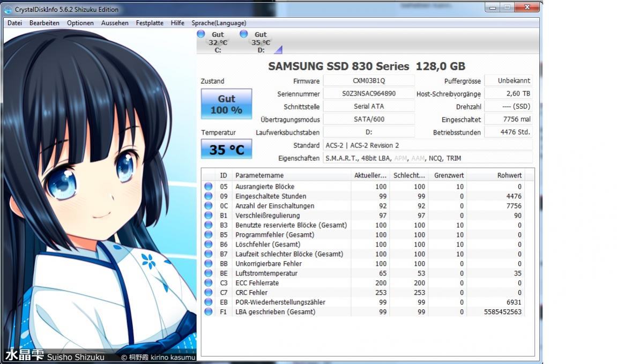This screenshot has width=617, height=364.
Task: Click the Puffergrösse value Unbekannt
Action: coord(508,80)
